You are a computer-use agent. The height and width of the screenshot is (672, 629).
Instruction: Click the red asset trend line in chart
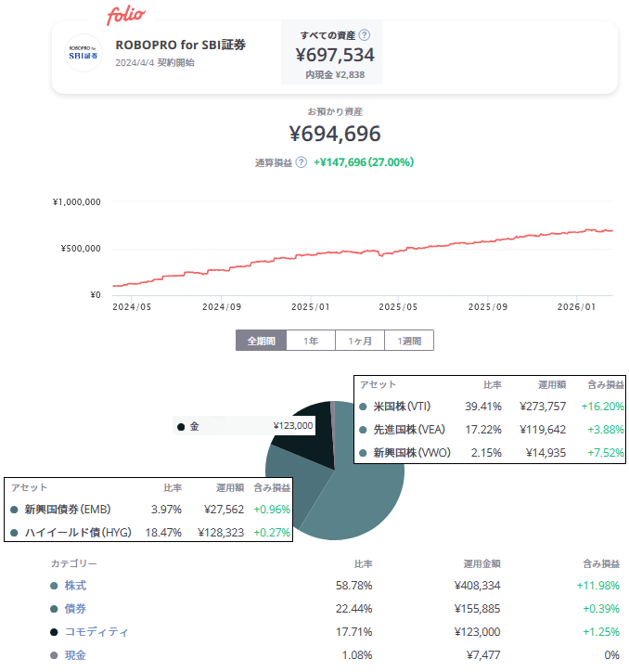tap(363, 252)
